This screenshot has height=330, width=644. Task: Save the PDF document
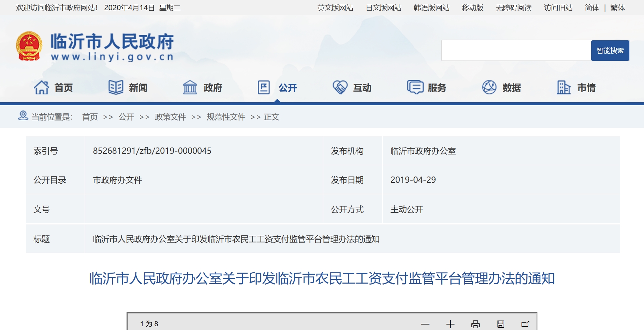coord(500,324)
